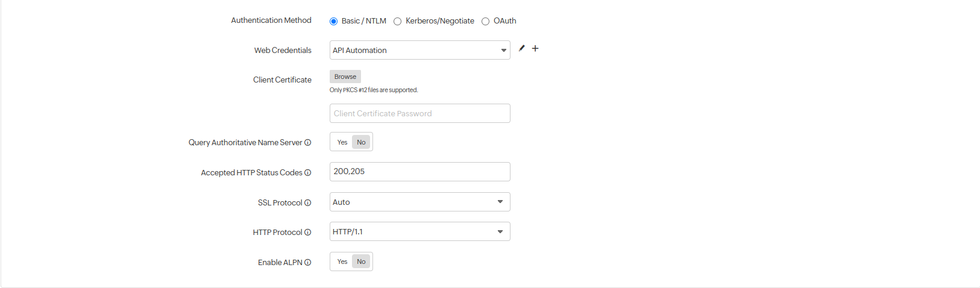Open the HTTP Protocol dropdown
The width and height of the screenshot is (980, 288).
(x=419, y=231)
